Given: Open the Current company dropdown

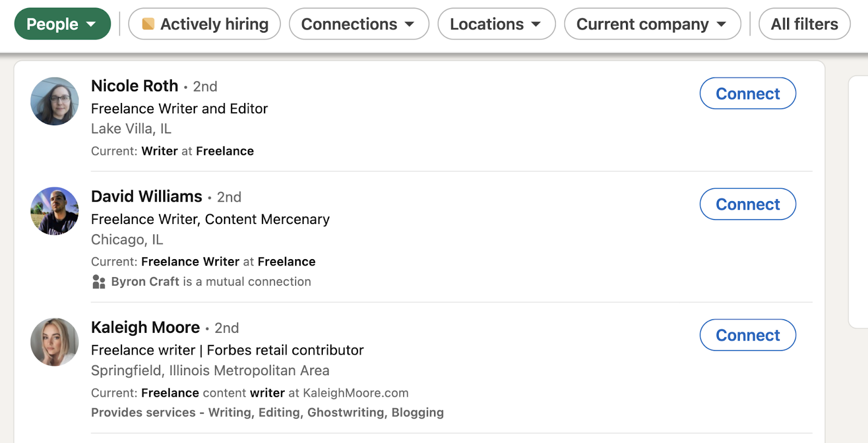Looking at the screenshot, I should point(722,23).
